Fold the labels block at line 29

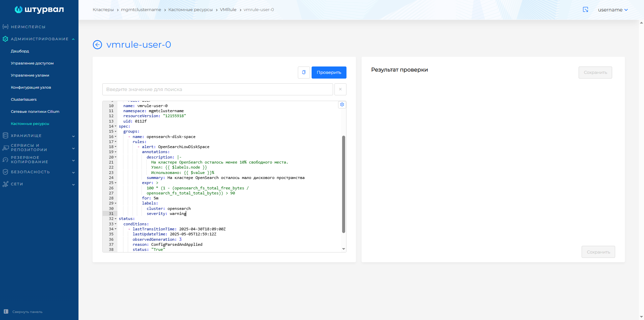116,203
